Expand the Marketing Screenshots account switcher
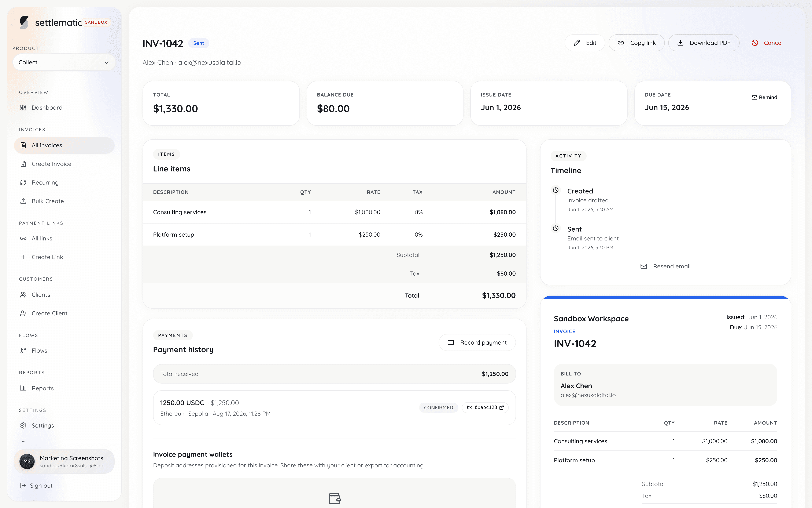 click(64, 461)
